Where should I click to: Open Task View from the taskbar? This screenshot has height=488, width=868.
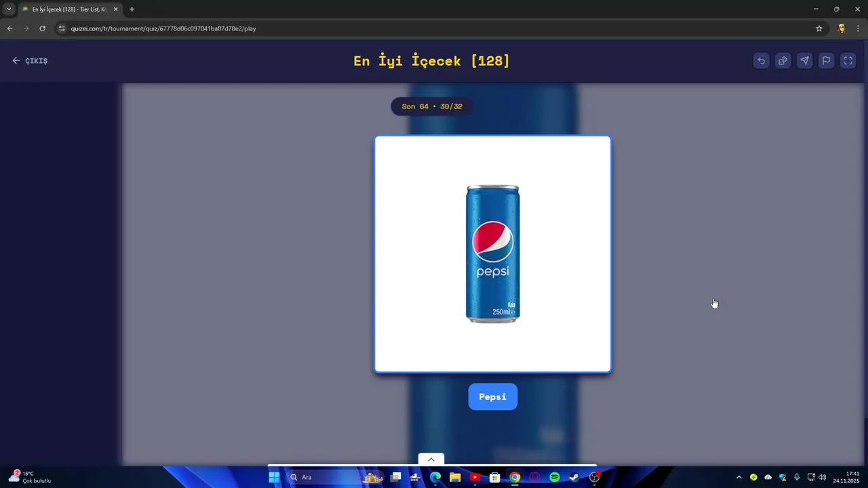[x=396, y=477]
